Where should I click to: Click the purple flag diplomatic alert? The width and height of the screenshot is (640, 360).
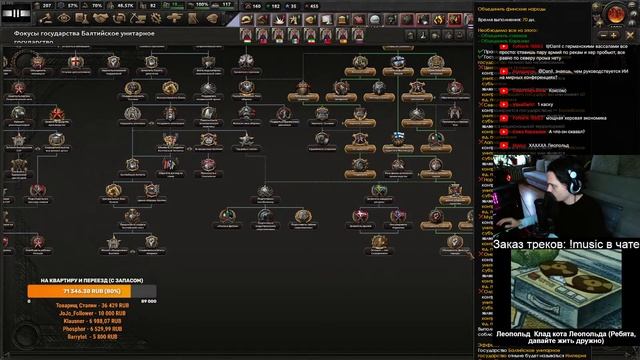pos(358,36)
